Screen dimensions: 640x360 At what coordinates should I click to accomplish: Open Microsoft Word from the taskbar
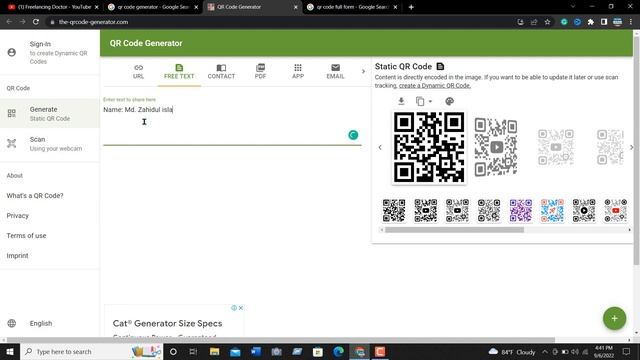pos(256,351)
